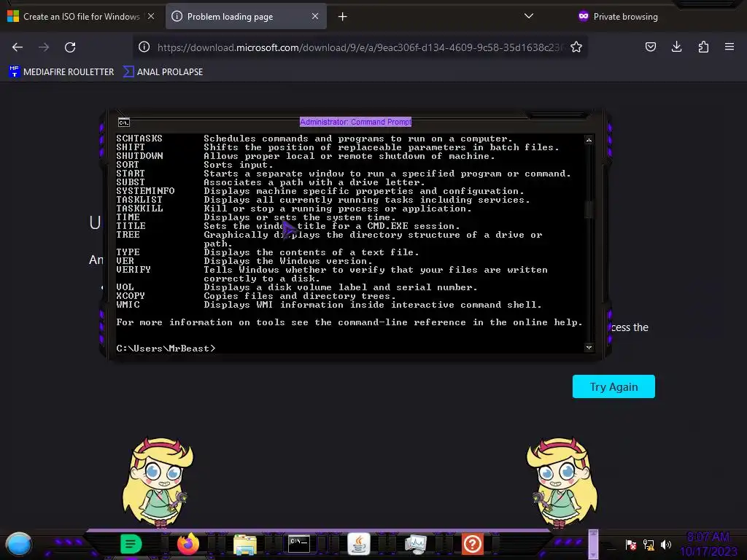Open the volume speaker tray icon
747x560 pixels.
tap(666, 544)
